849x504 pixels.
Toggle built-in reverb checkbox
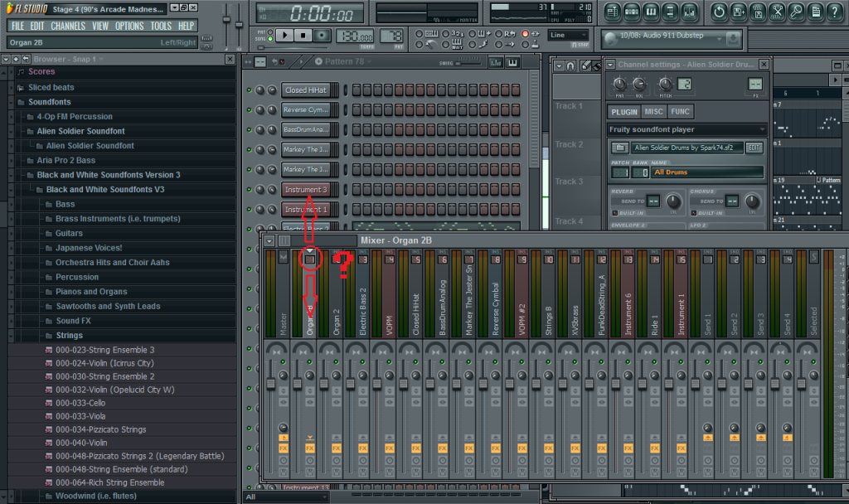point(615,214)
